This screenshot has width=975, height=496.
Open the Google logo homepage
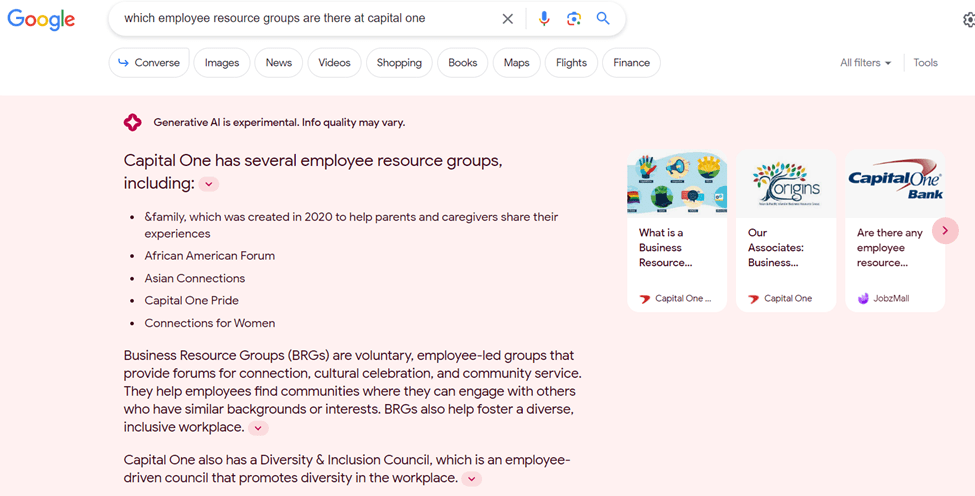click(x=41, y=19)
